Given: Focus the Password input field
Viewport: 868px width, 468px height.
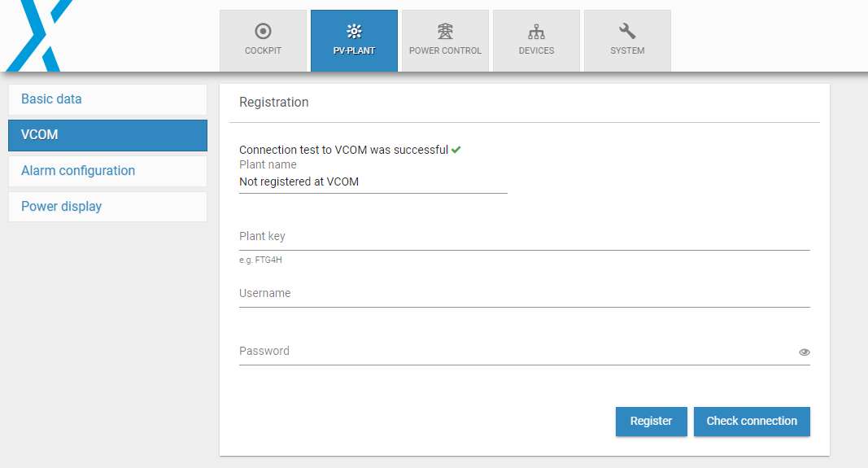Looking at the screenshot, I should coord(517,352).
